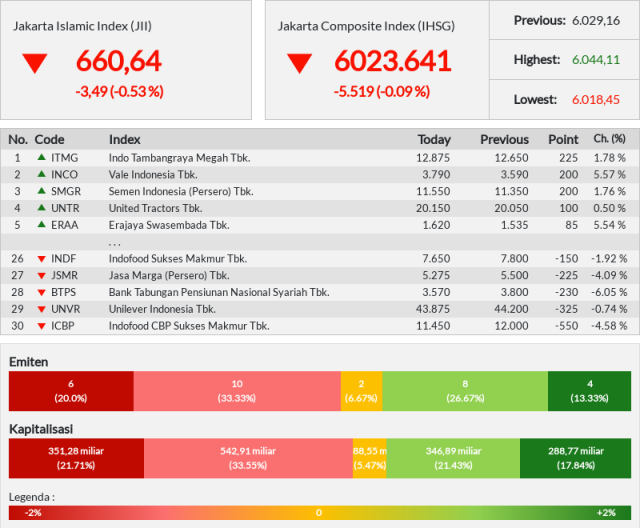
Task: Select the dark red Emiten segment 6 (20.0%)
Action: tap(71, 391)
